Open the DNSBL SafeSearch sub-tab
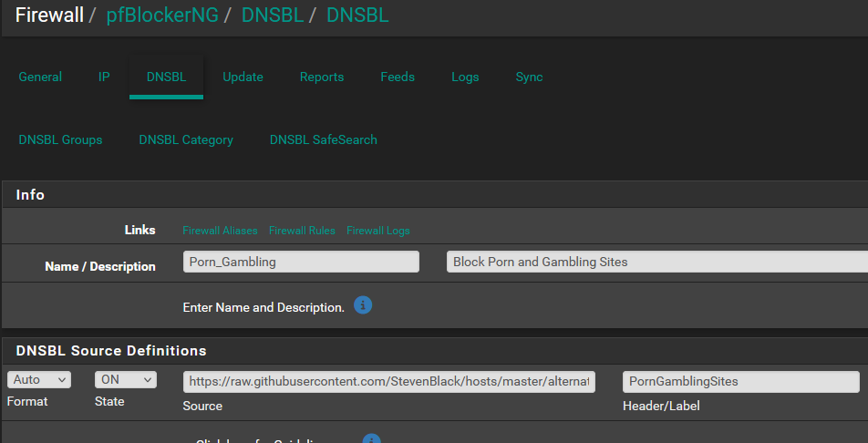 click(x=323, y=139)
